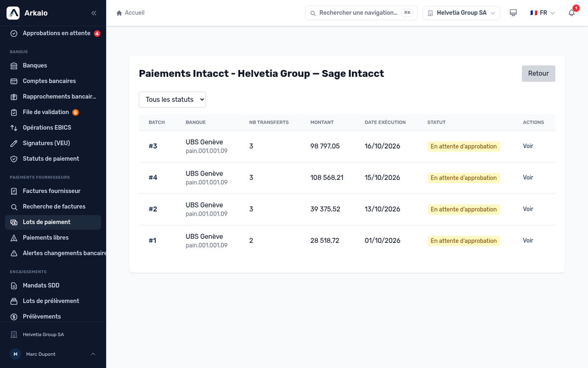Click the Retour button
The width and height of the screenshot is (588, 368).
coord(538,74)
